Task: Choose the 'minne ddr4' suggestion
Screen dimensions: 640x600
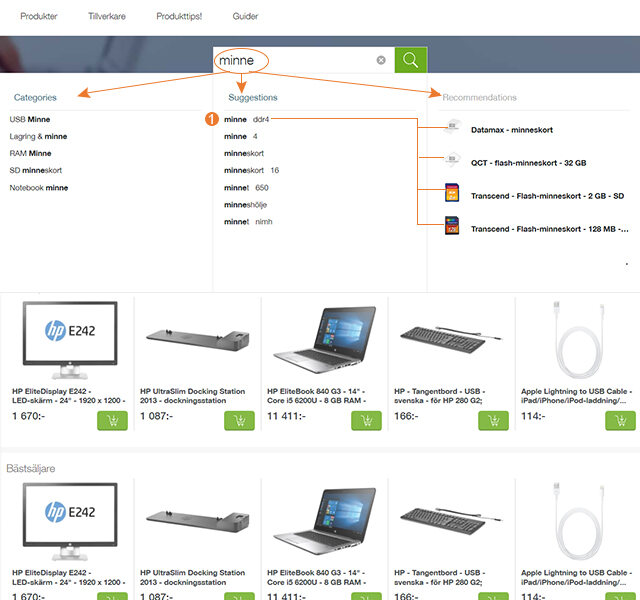Action: [247, 119]
